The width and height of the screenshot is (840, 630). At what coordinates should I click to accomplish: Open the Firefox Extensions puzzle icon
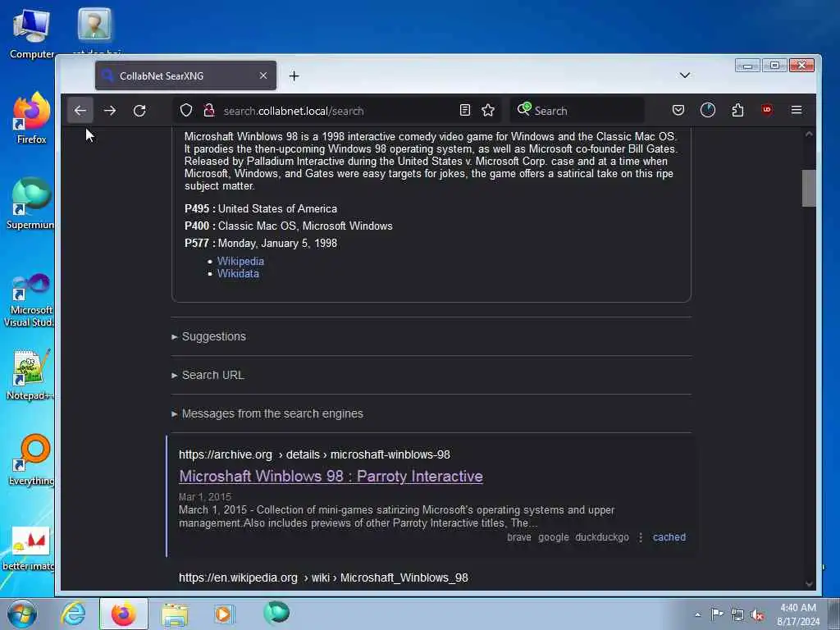click(x=737, y=111)
